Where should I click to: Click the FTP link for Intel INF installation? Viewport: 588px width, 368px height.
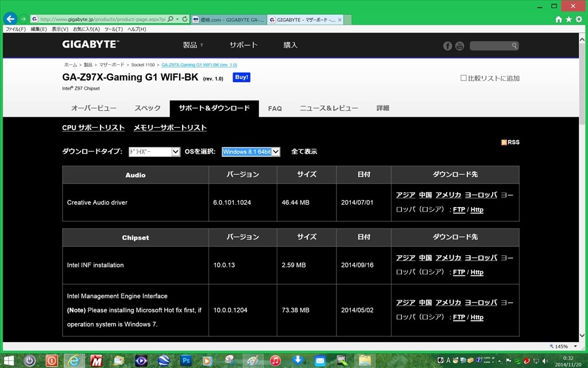(459, 272)
